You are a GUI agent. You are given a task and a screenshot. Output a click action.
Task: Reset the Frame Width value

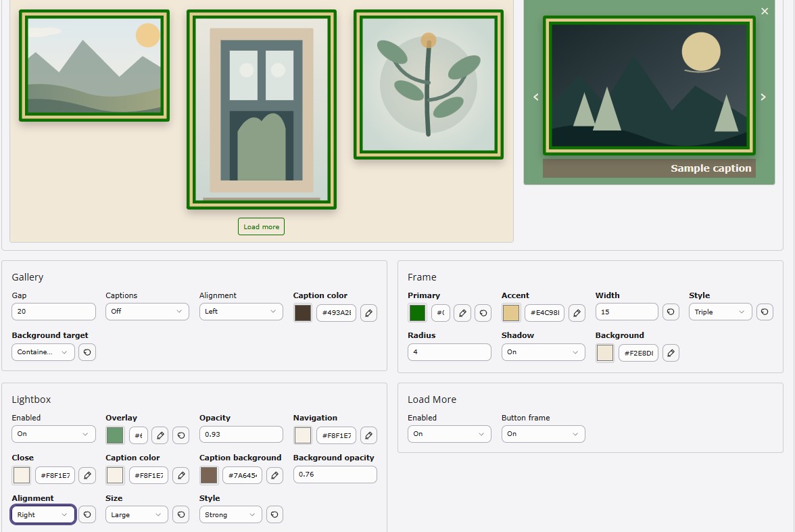pyautogui.click(x=671, y=312)
